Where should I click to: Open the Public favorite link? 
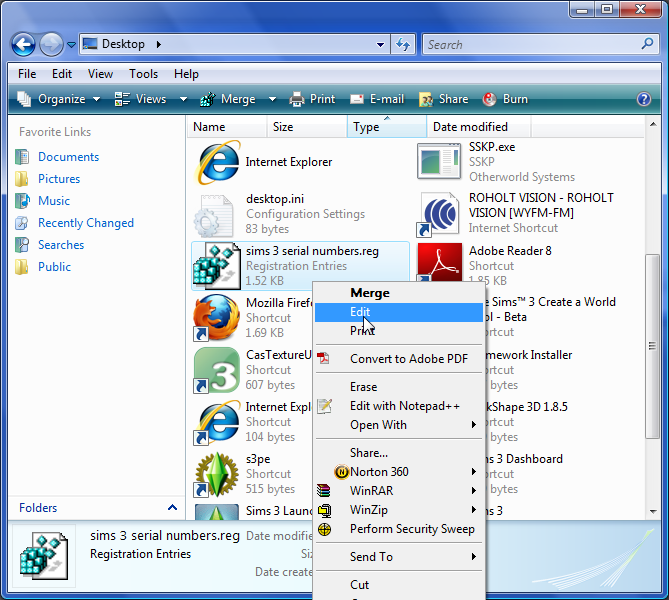(x=54, y=267)
